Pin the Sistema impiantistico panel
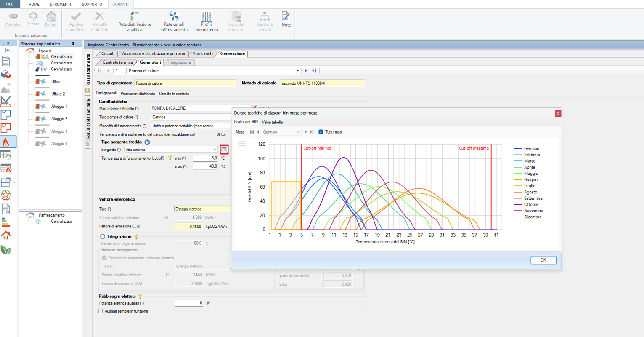Screen dimensions: 644x337 73,44
